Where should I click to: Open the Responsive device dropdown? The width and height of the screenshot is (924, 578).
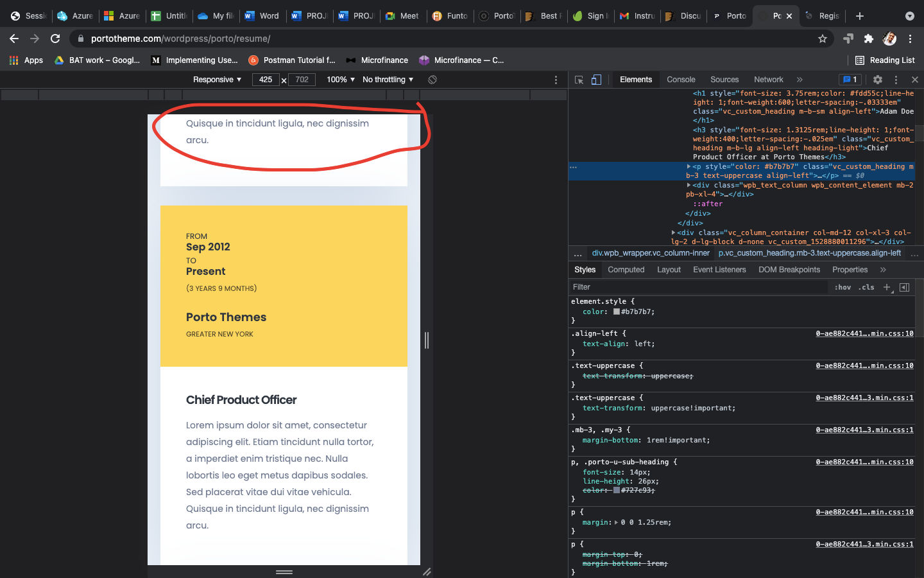point(217,80)
